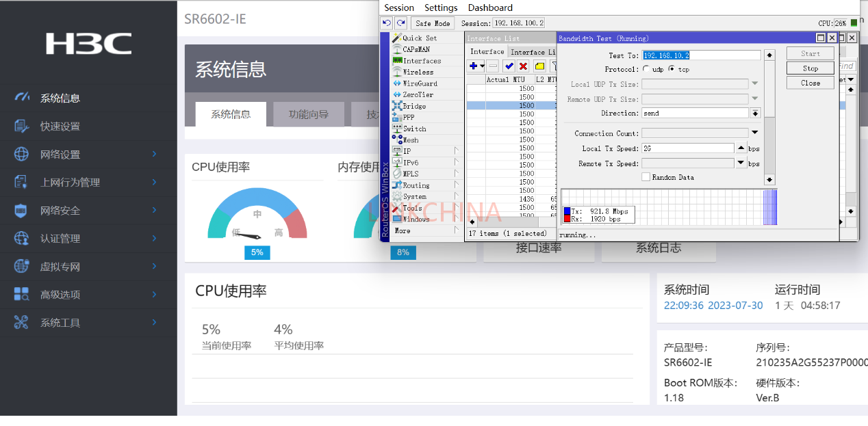Click the WinBox Redo icon
The image size is (868, 426).
tap(401, 23)
